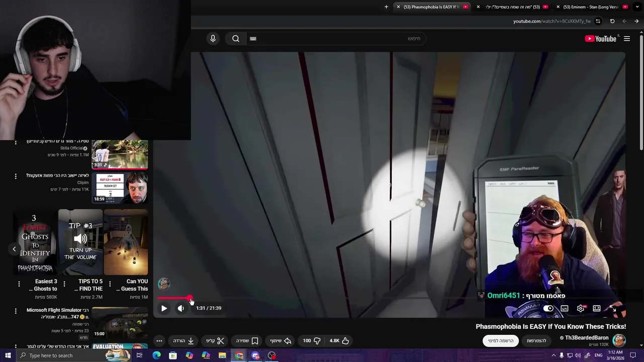Go to YouTube home via logo

point(600,39)
